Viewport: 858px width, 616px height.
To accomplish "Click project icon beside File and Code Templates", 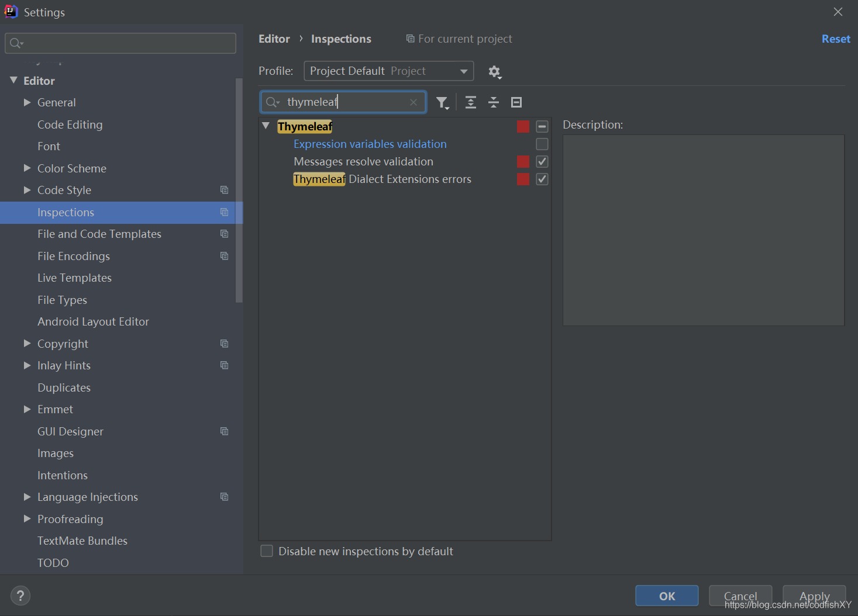I will (x=224, y=234).
